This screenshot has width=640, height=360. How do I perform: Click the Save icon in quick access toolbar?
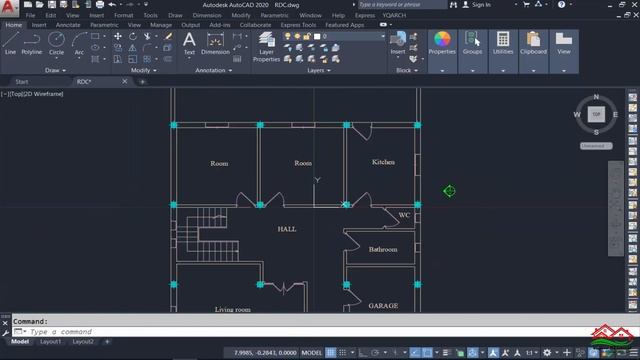[x=52, y=4]
